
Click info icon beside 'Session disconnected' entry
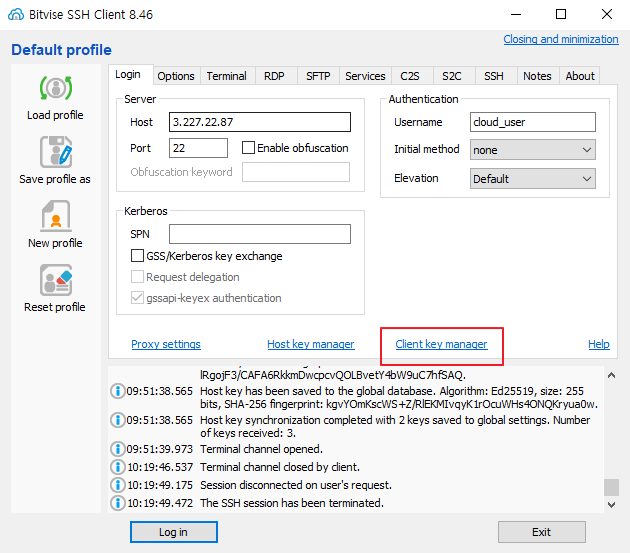pyautogui.click(x=117, y=485)
